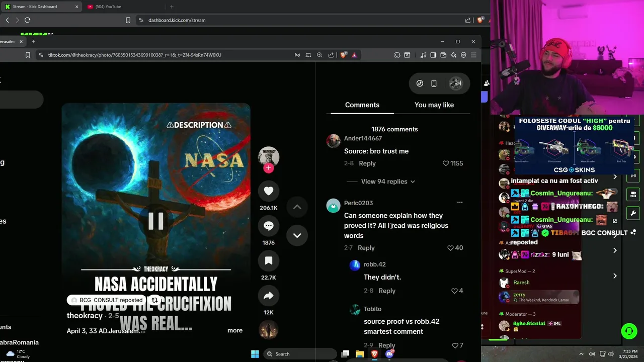The image size is (644, 362).
Task: Open Discord from the taskbar
Action: [x=389, y=354]
